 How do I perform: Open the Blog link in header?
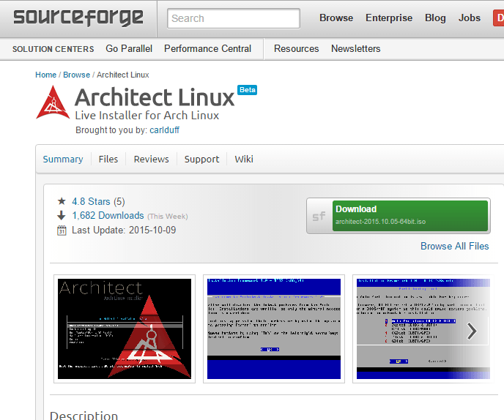tap(435, 18)
